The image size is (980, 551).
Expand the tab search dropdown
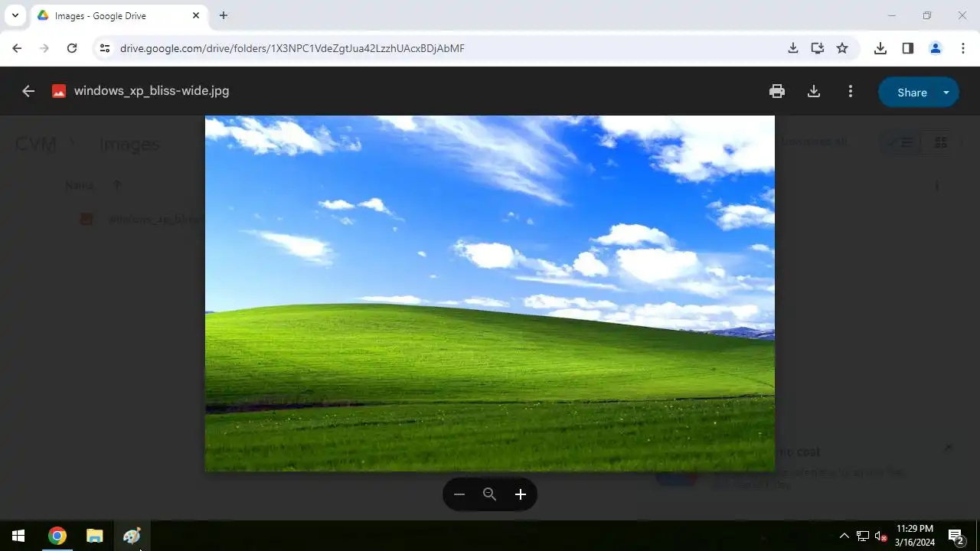click(x=15, y=15)
